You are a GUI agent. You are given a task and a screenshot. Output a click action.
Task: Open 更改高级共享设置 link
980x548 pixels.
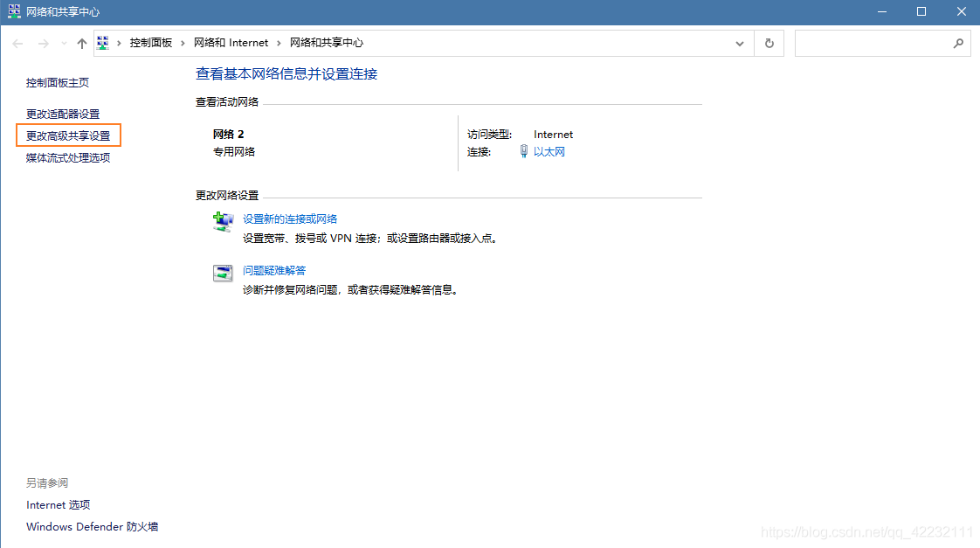pos(68,135)
